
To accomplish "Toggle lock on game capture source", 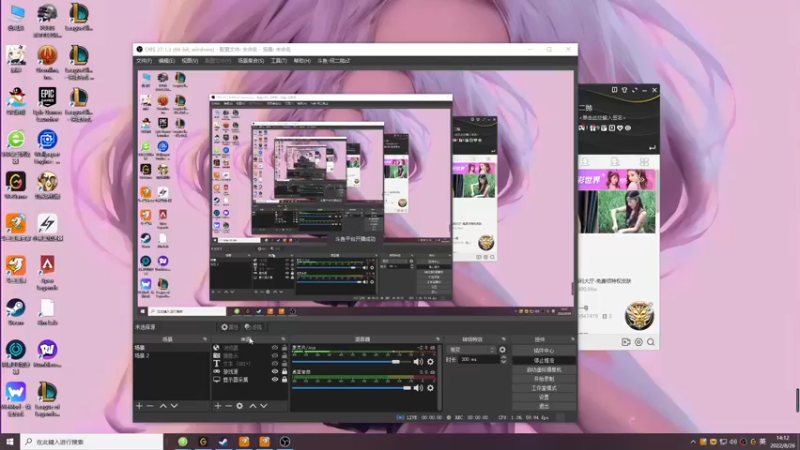I will [x=284, y=371].
